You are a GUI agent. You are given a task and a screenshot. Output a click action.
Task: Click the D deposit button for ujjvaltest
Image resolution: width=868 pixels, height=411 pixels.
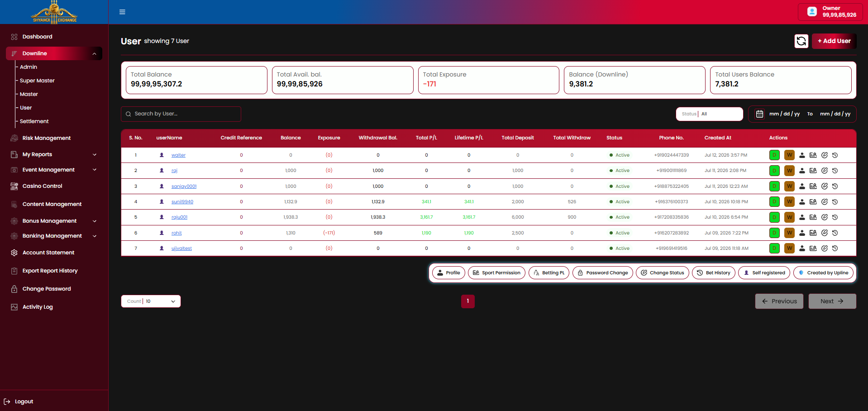coord(774,248)
